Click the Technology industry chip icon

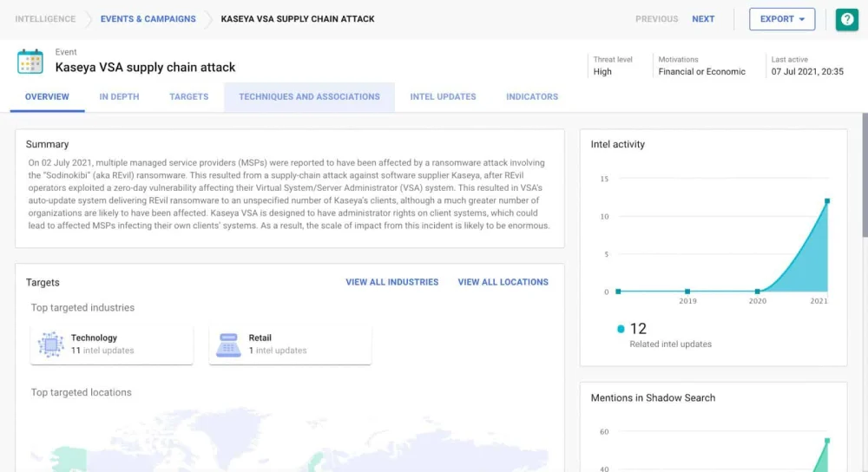pyautogui.click(x=51, y=344)
